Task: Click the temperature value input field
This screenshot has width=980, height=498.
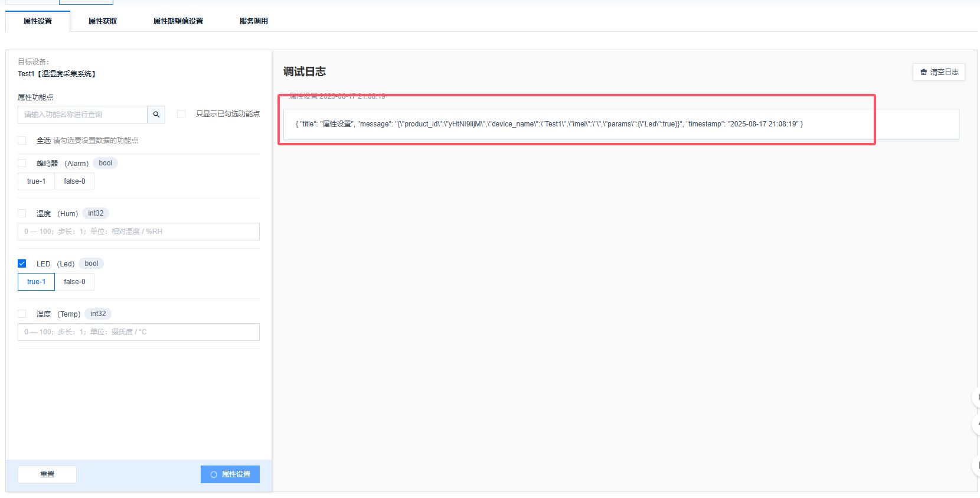Action: (139, 332)
